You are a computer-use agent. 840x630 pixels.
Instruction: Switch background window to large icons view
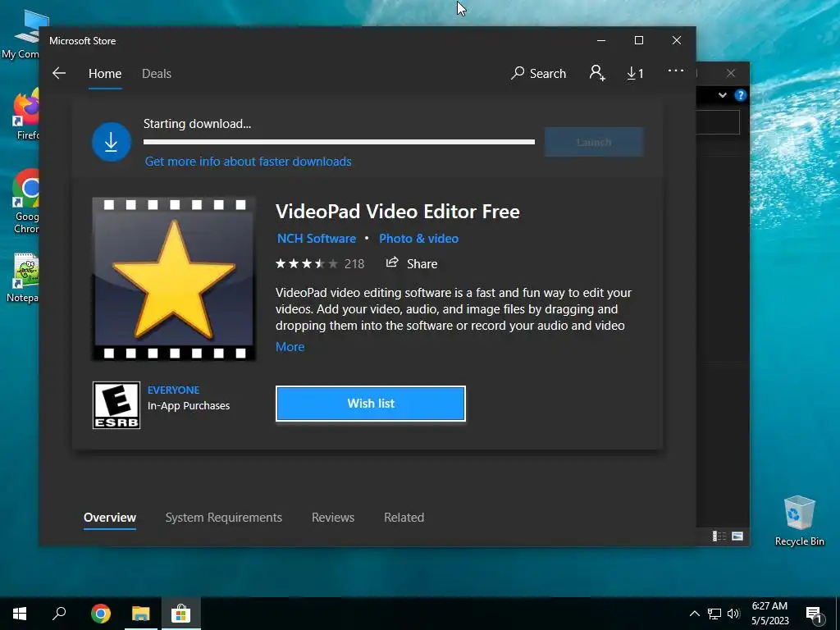(737, 536)
